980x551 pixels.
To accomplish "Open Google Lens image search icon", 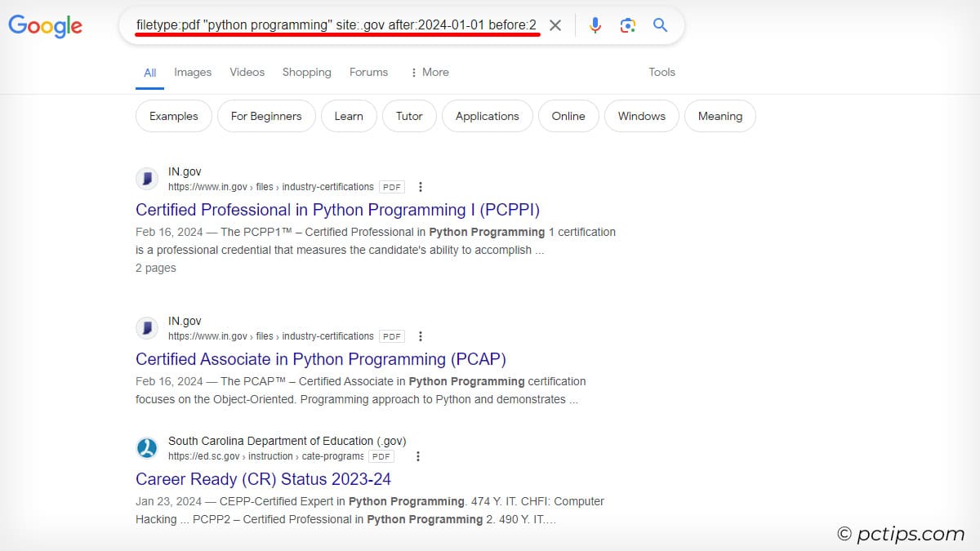I will click(627, 25).
